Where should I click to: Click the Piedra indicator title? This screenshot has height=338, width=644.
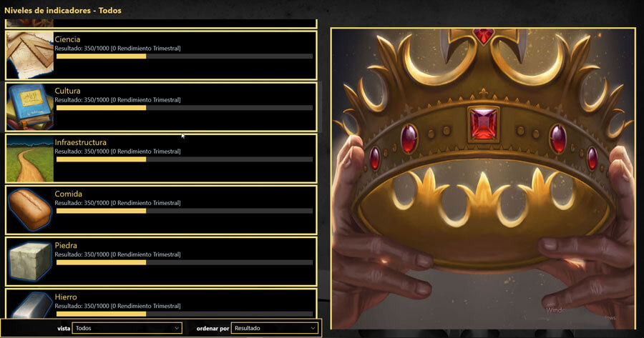[x=66, y=245]
